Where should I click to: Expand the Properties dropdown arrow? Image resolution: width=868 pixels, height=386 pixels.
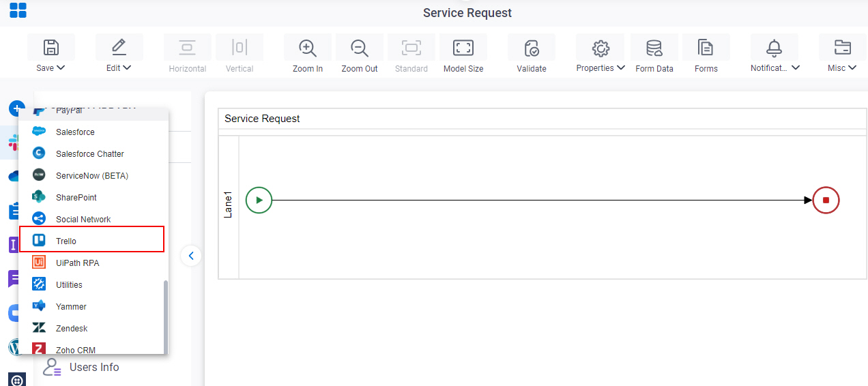tap(620, 68)
